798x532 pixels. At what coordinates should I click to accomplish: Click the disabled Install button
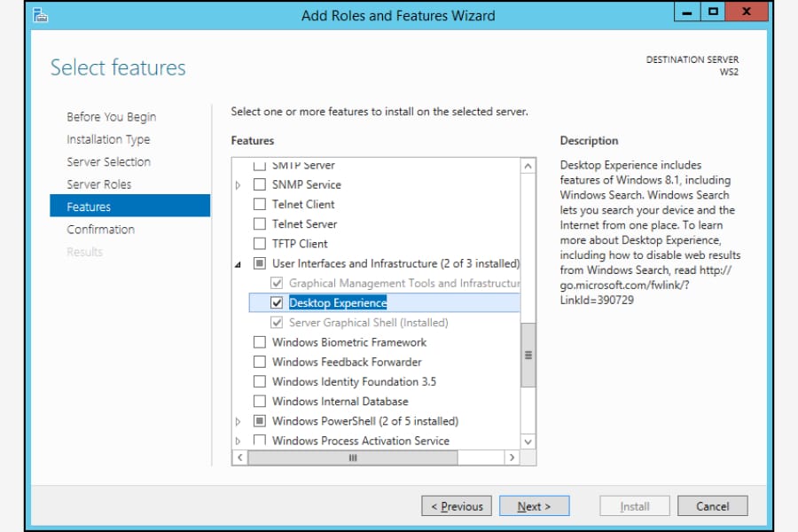click(x=635, y=506)
